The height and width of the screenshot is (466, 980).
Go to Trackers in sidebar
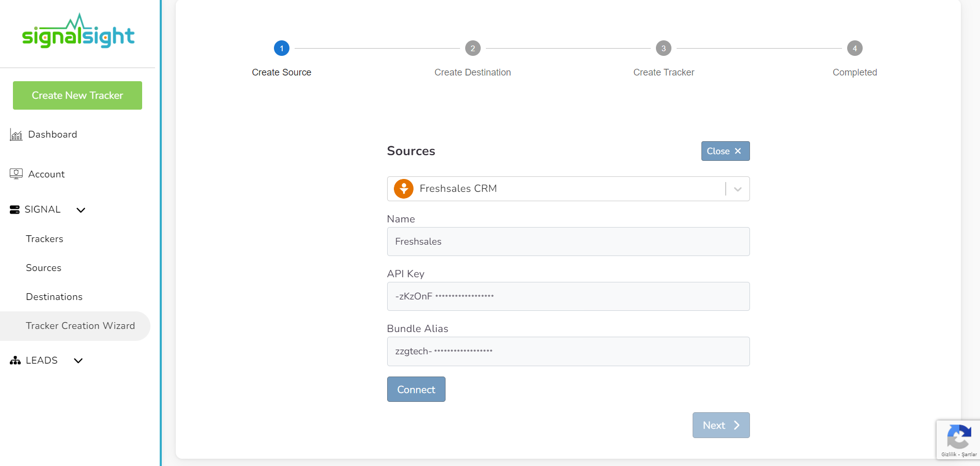coord(44,239)
